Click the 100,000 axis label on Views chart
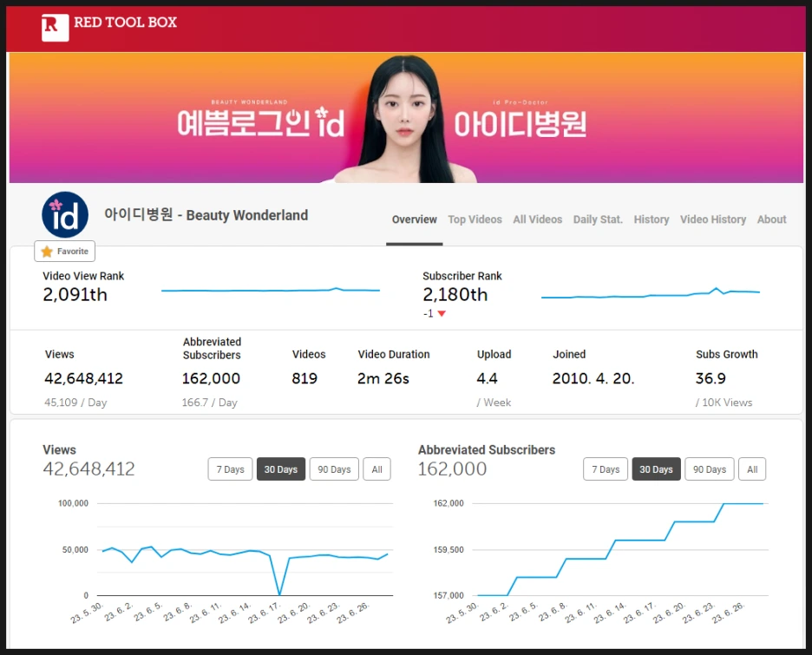 (x=73, y=503)
